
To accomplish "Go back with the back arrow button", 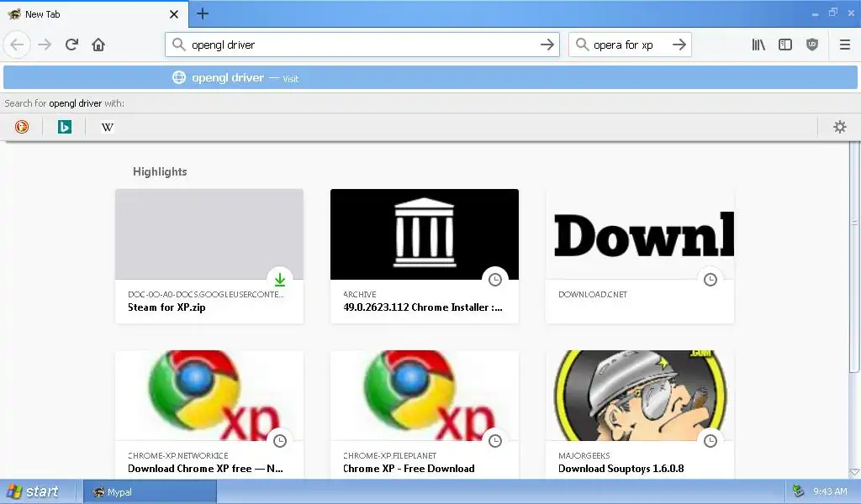I will tap(17, 45).
